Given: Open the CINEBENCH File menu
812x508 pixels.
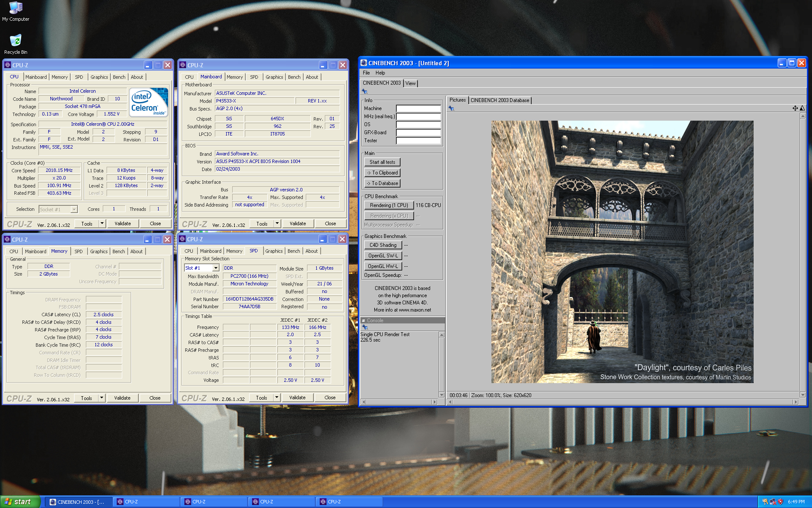Looking at the screenshot, I should click(366, 73).
